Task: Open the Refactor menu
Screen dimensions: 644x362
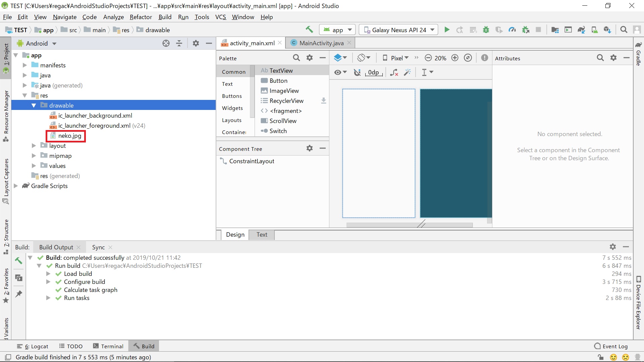Action: click(x=141, y=17)
